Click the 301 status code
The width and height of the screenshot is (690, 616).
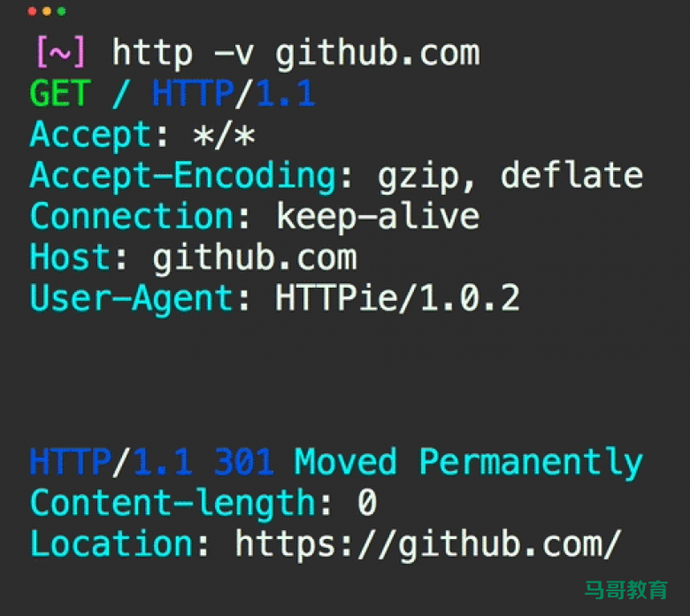(244, 462)
